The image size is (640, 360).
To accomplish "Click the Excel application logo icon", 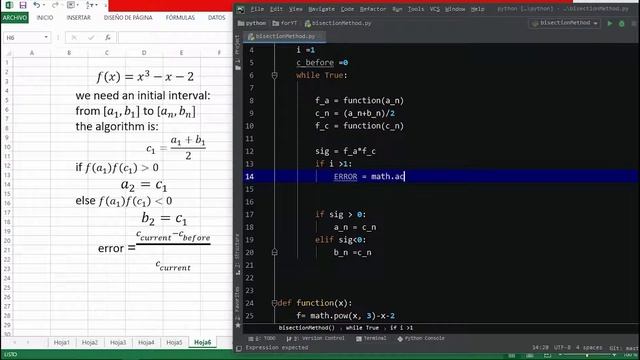I will point(9,5).
